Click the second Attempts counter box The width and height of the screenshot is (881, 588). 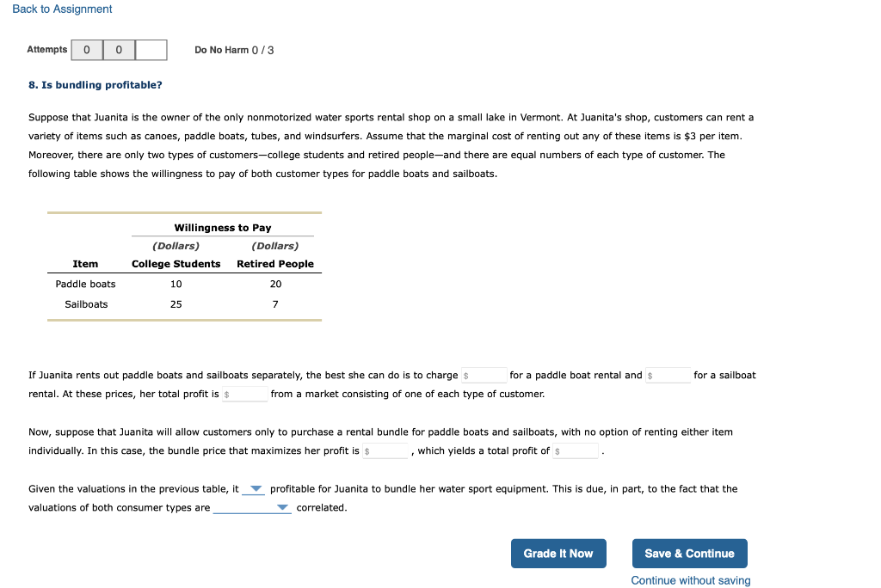pyautogui.click(x=118, y=49)
